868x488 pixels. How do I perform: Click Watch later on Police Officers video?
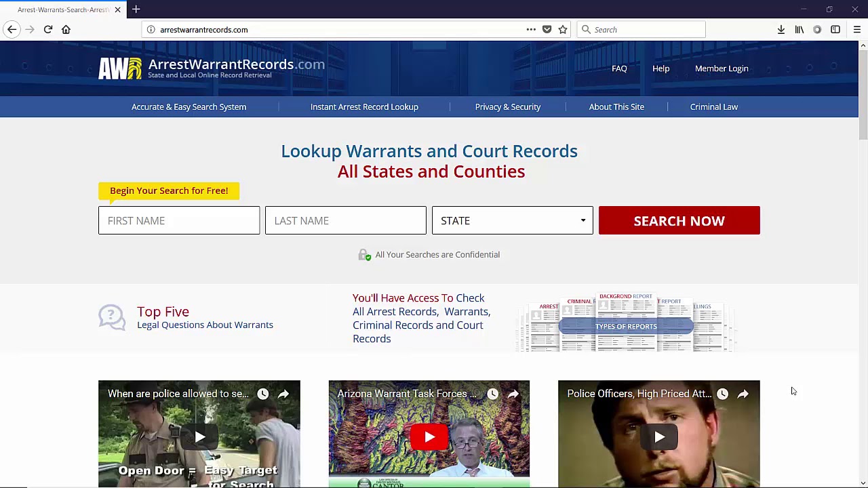click(723, 394)
